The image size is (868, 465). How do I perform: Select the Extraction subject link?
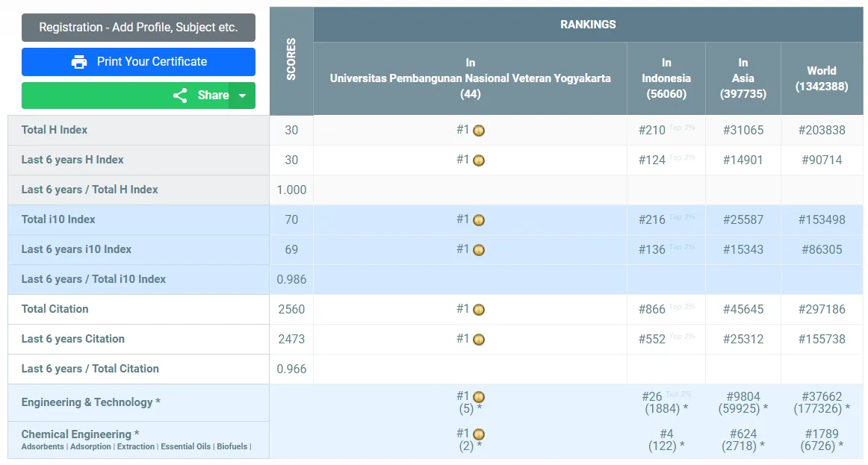click(136, 446)
